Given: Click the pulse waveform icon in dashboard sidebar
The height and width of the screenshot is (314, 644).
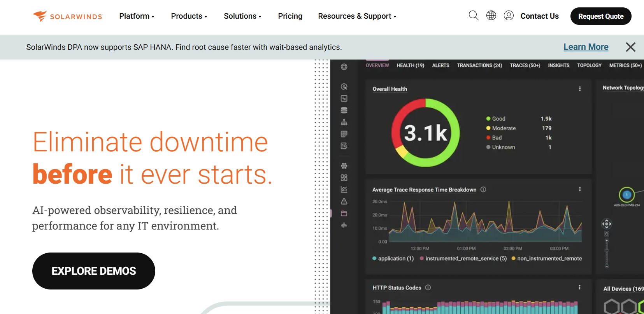Looking at the screenshot, I should [x=344, y=225].
